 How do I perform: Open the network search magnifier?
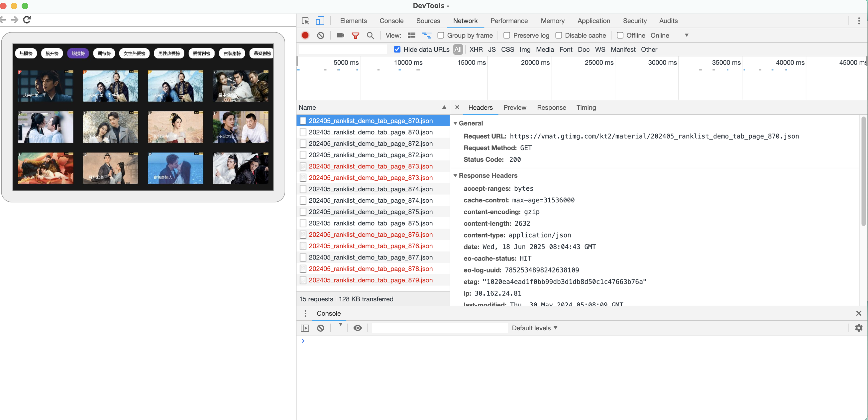point(370,35)
